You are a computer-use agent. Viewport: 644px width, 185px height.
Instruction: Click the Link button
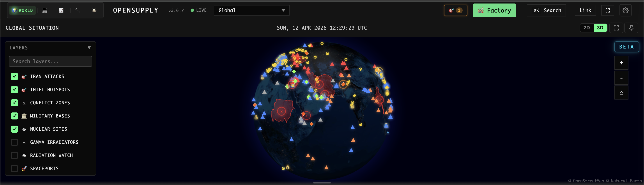[585, 10]
